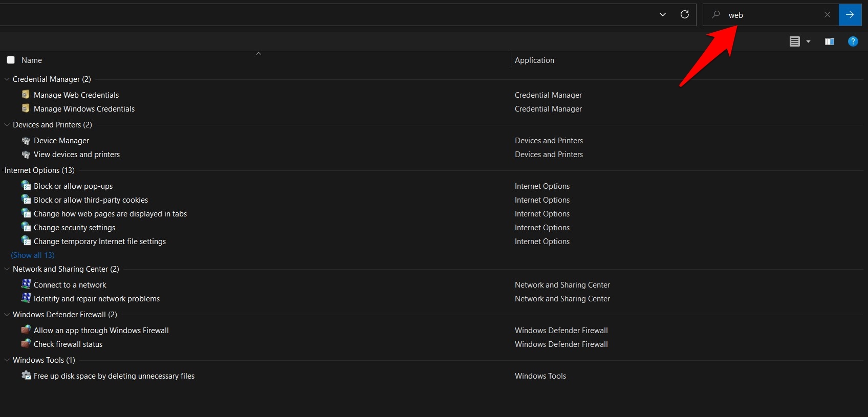Click the Check firewall status icon
Viewport: 868px width, 417px height.
tap(26, 344)
